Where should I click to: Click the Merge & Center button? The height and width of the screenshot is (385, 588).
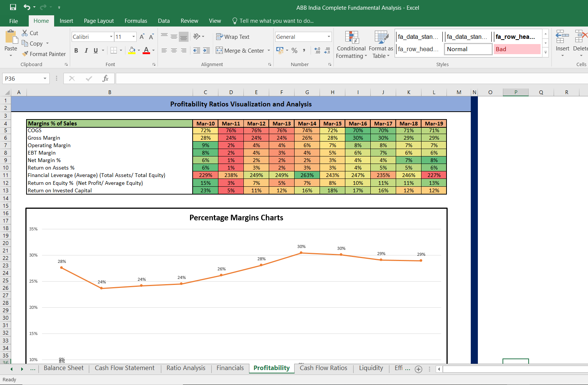tap(240, 50)
